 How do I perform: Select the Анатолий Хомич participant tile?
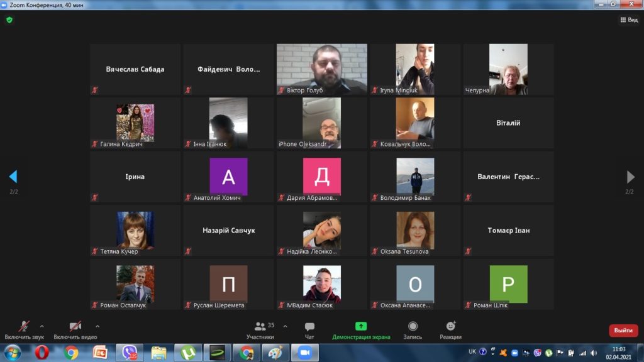click(x=228, y=177)
